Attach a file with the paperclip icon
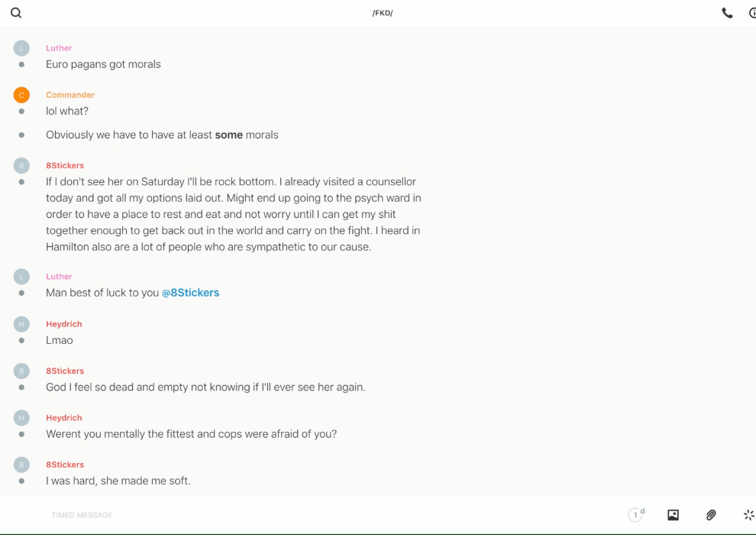This screenshot has width=756, height=535. (x=711, y=515)
